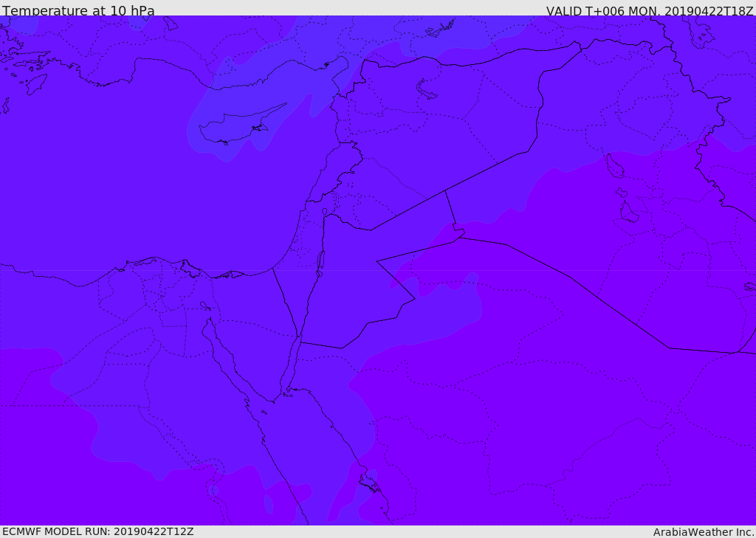756x538 pixels.
Task: Click the Red Sea islands off the Saudi coast
Action: point(369,483)
